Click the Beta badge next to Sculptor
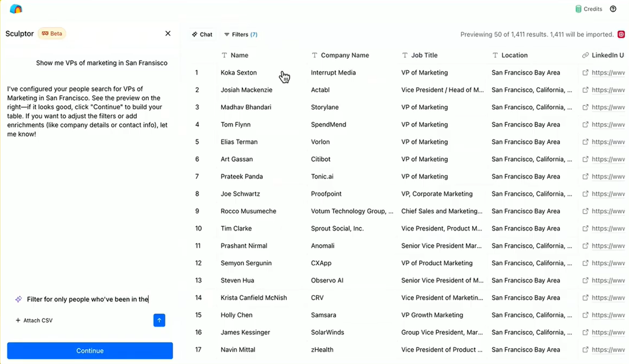Viewport: 629px width, 364px height. (x=52, y=33)
